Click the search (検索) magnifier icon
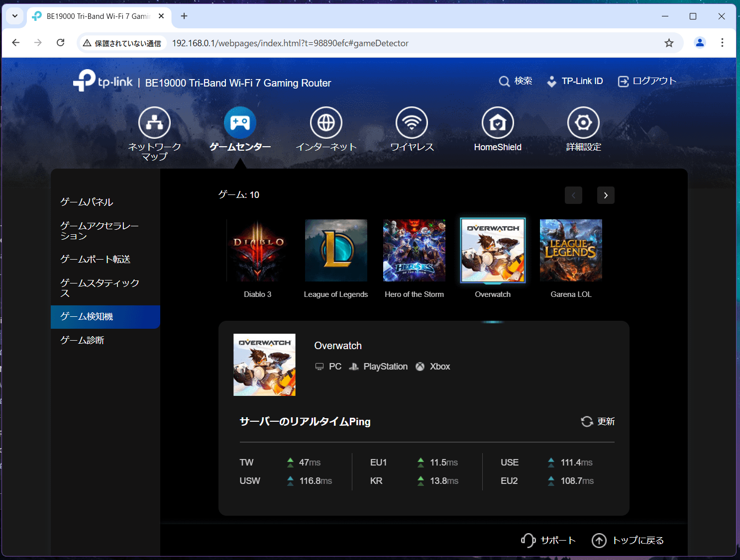 tap(504, 82)
